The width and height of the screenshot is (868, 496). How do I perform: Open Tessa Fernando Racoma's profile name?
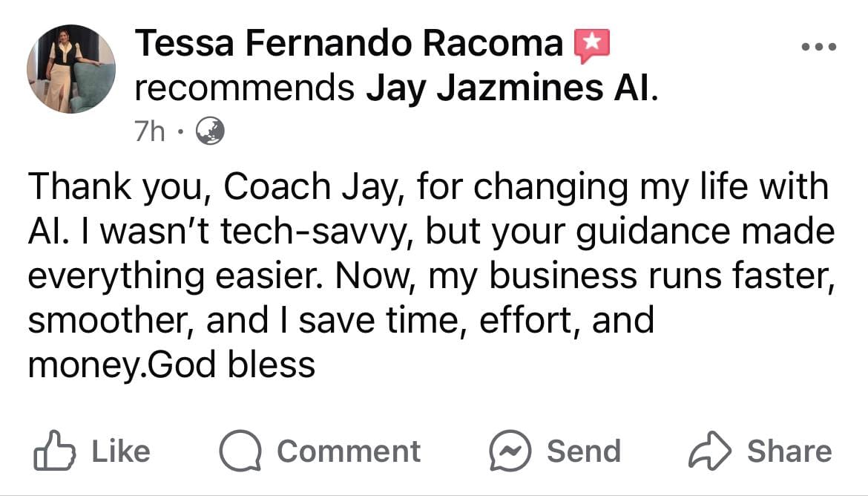coord(350,46)
